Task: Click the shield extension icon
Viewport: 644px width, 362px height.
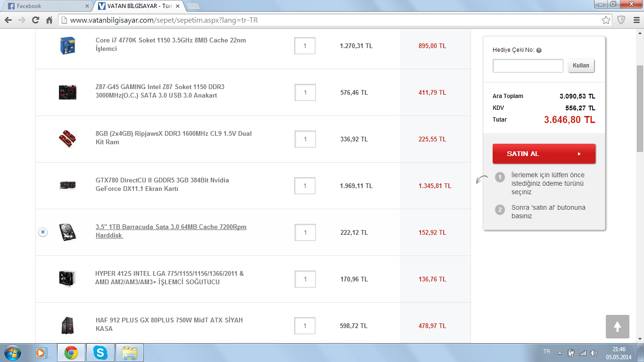Action: [x=621, y=20]
